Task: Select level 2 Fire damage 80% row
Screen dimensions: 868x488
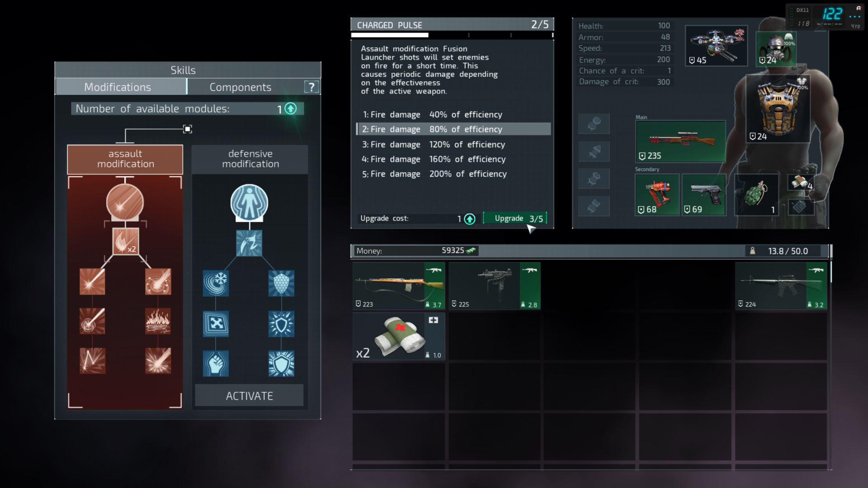Action: click(x=453, y=129)
